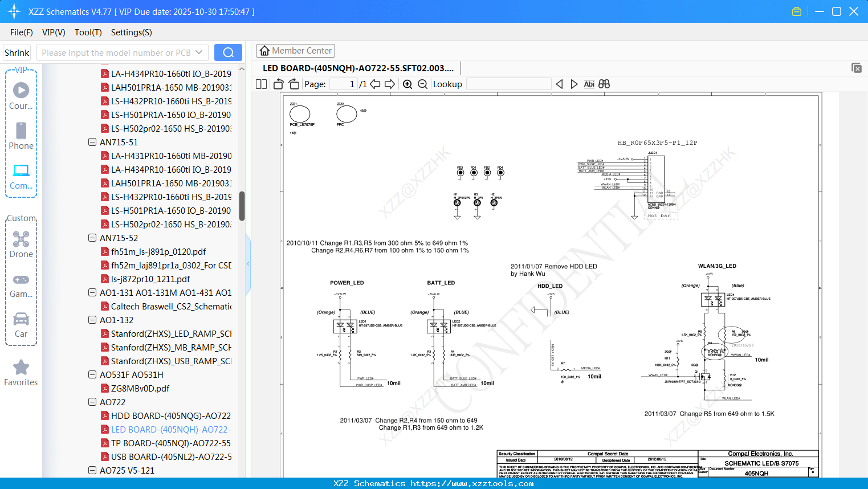Click the zoom out magnifier icon
Viewport: 868px width, 489px height.
422,84
